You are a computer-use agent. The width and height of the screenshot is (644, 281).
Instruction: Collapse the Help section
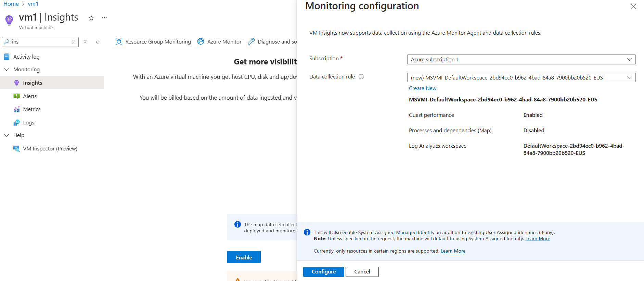point(7,135)
